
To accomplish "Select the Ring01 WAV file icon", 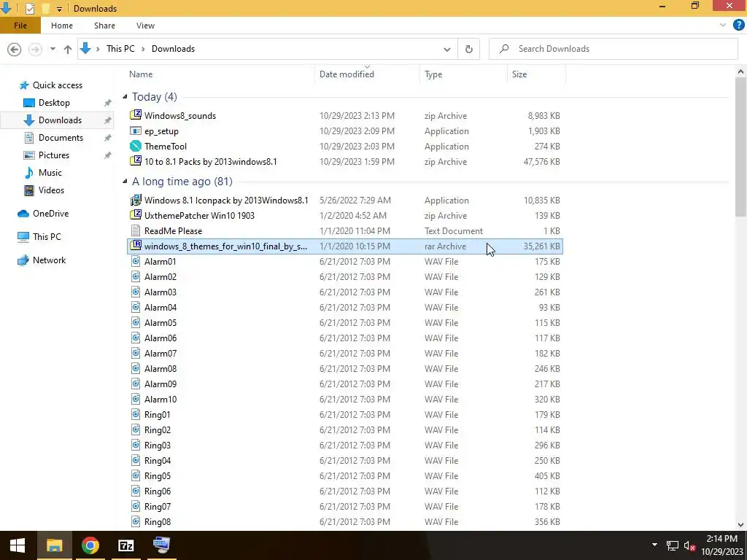I will pyautogui.click(x=136, y=414).
